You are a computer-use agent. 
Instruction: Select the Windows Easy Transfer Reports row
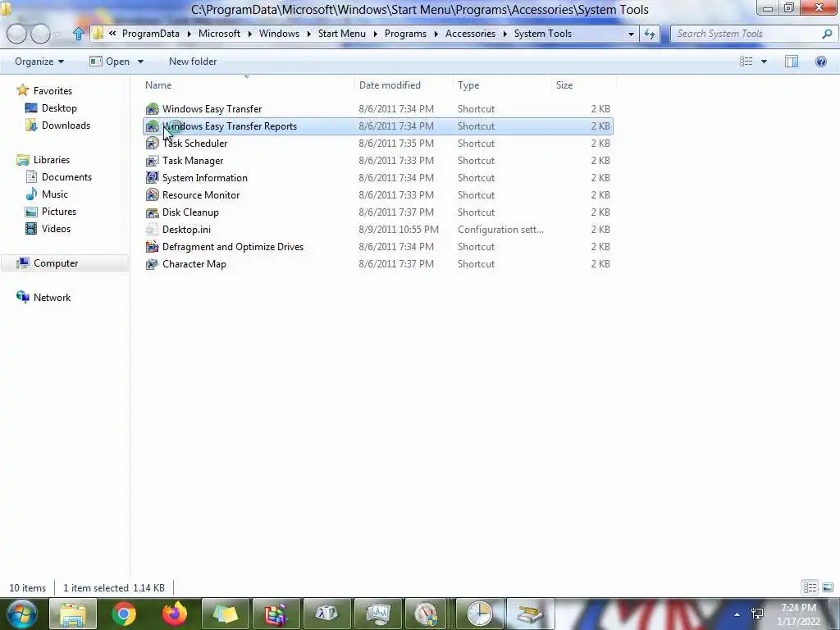(377, 126)
